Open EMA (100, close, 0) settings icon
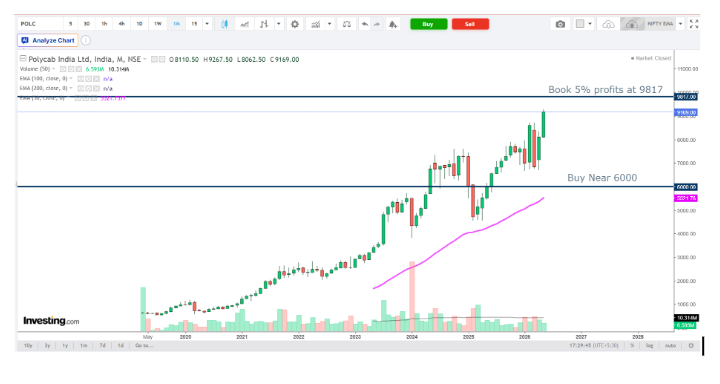The width and height of the screenshot is (720, 384). tap(89, 79)
